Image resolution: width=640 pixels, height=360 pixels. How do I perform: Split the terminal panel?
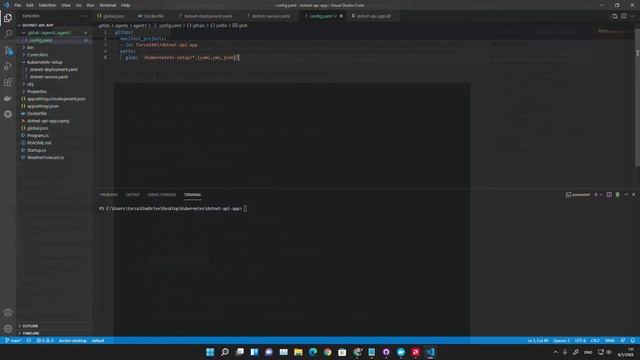(x=609, y=195)
